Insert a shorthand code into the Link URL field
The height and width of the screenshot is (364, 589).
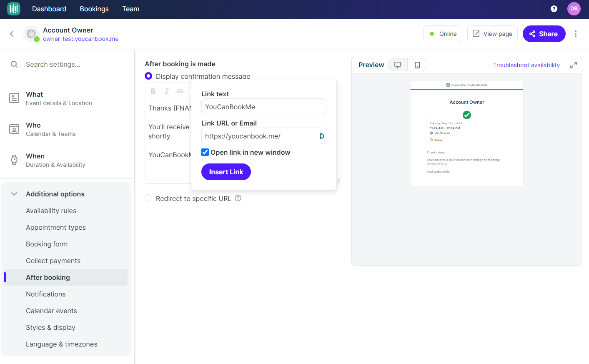tap(321, 136)
